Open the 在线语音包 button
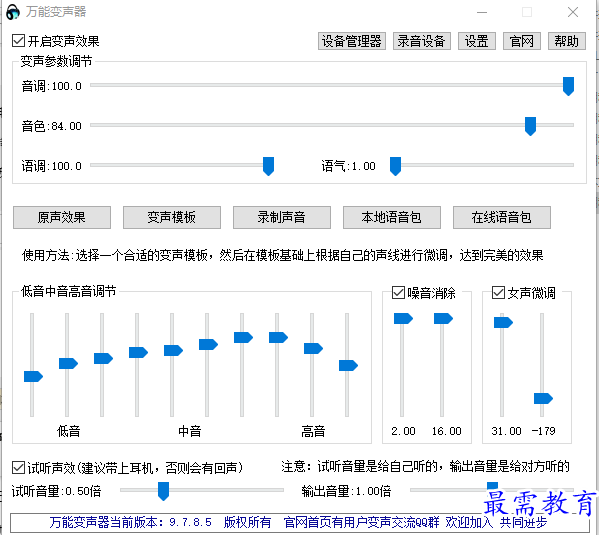 tap(502, 218)
